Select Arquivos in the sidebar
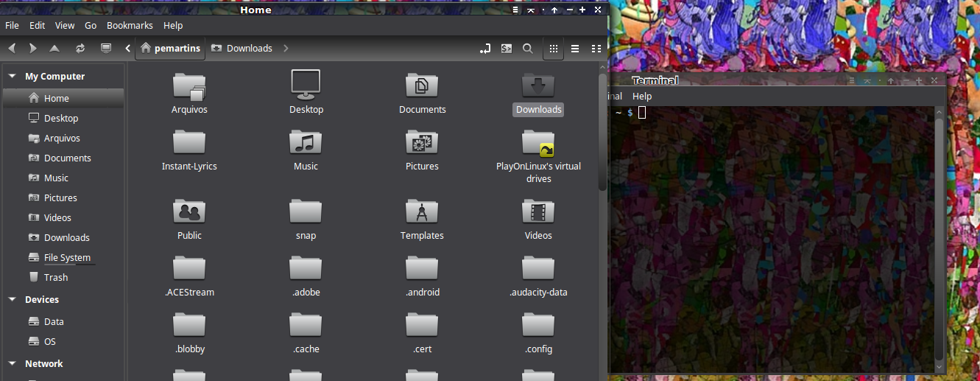This screenshot has height=381, width=980. [63, 138]
